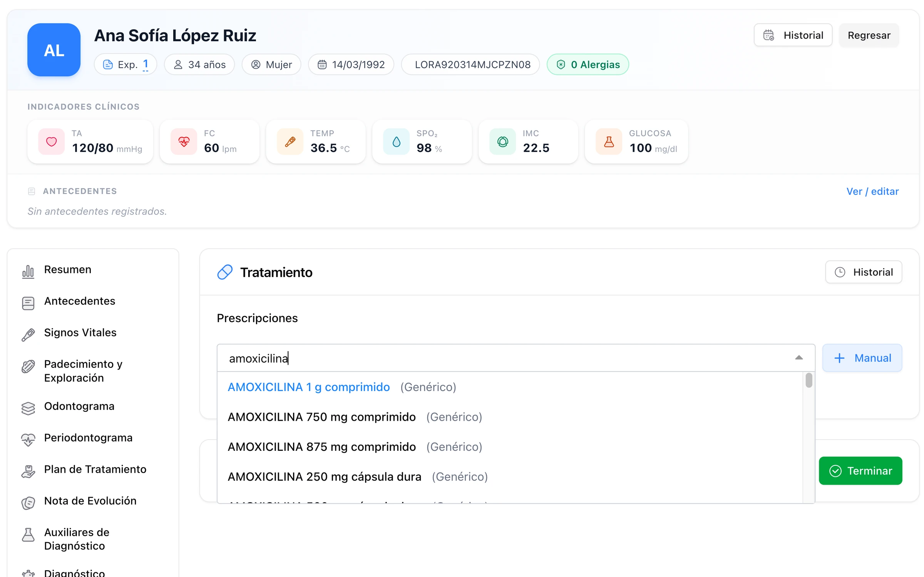Choose AMOXICILINA 875 mg comprimido option

pyautogui.click(x=510, y=447)
